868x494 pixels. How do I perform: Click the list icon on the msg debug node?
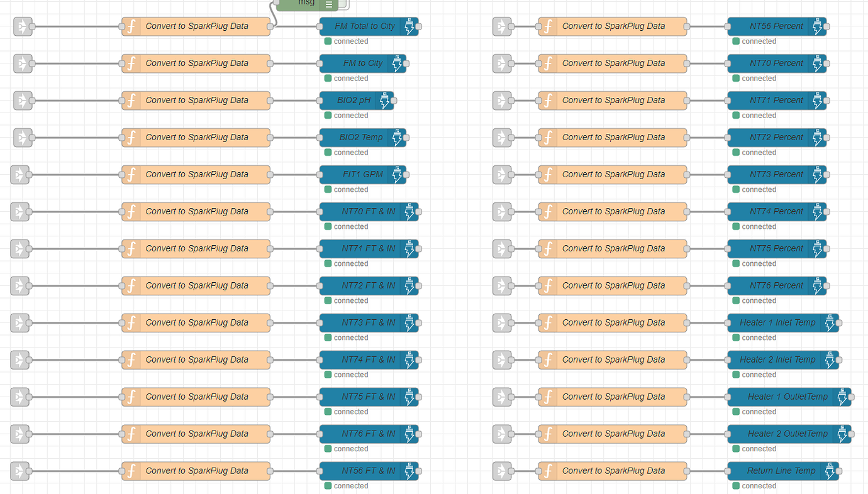(328, 4)
